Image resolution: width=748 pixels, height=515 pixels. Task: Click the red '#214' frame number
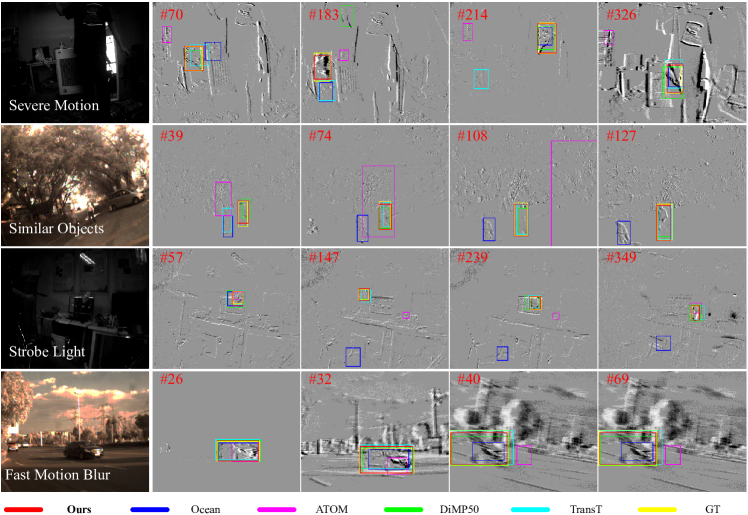click(473, 15)
